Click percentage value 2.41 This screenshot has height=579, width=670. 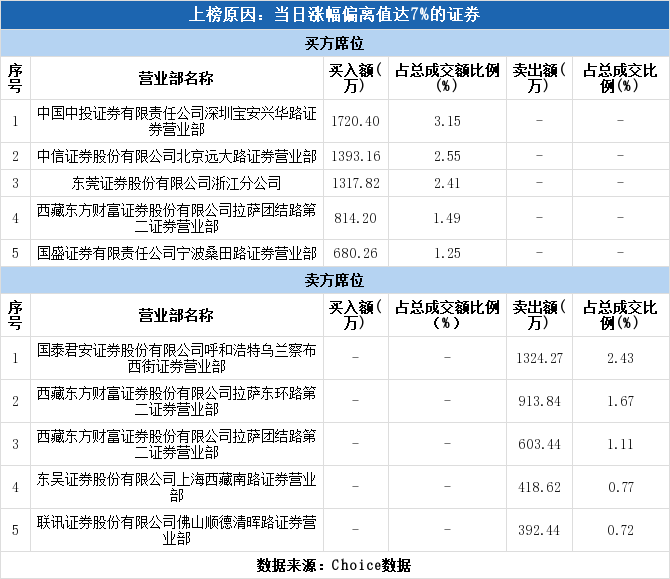[447, 183]
